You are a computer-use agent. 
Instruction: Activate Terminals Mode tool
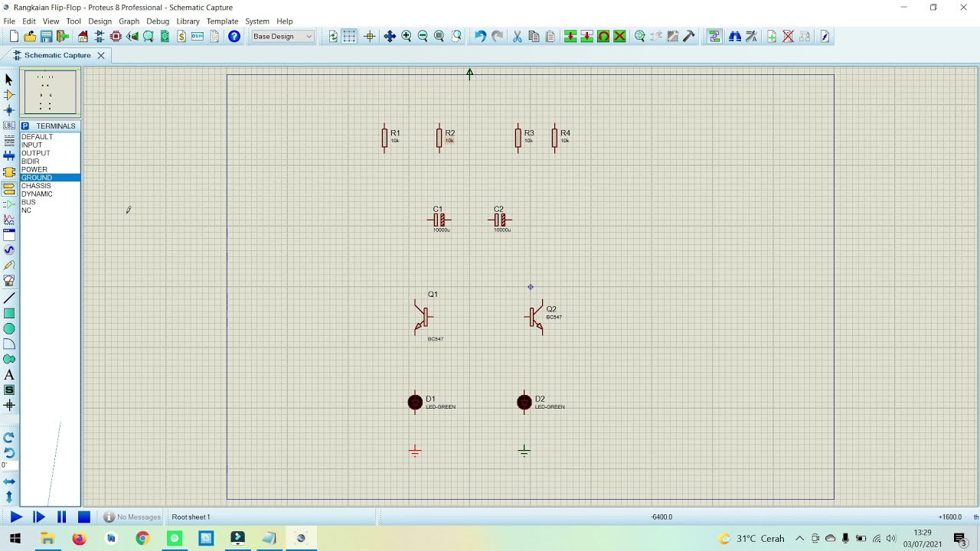click(9, 188)
